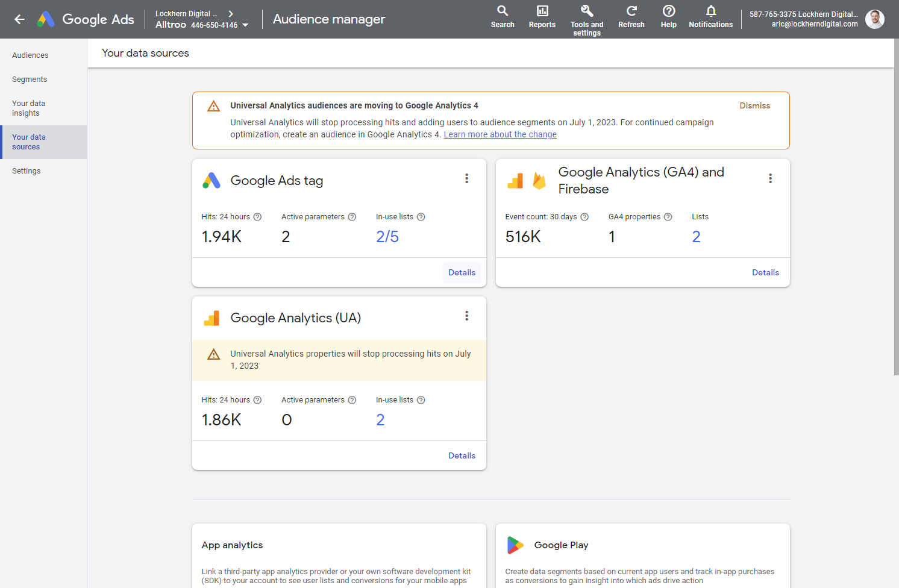
Task: Click the Audience manager page title
Action: [329, 19]
